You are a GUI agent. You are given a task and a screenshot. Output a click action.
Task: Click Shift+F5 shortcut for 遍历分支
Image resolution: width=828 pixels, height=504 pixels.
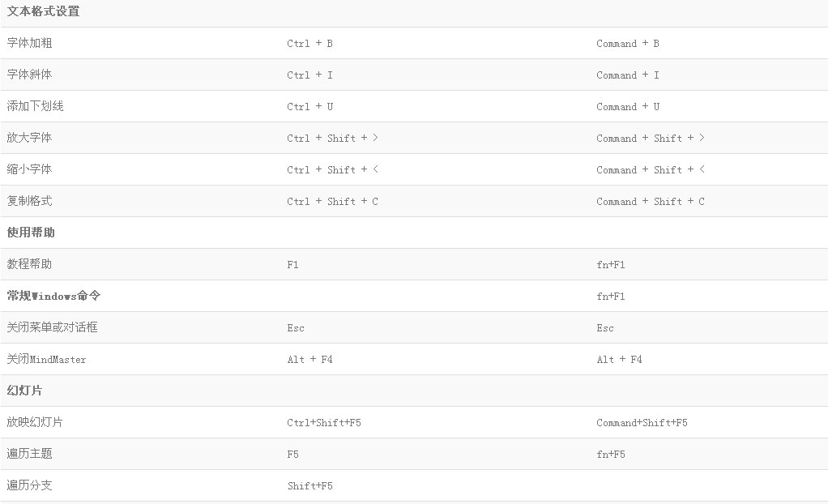pos(310,486)
